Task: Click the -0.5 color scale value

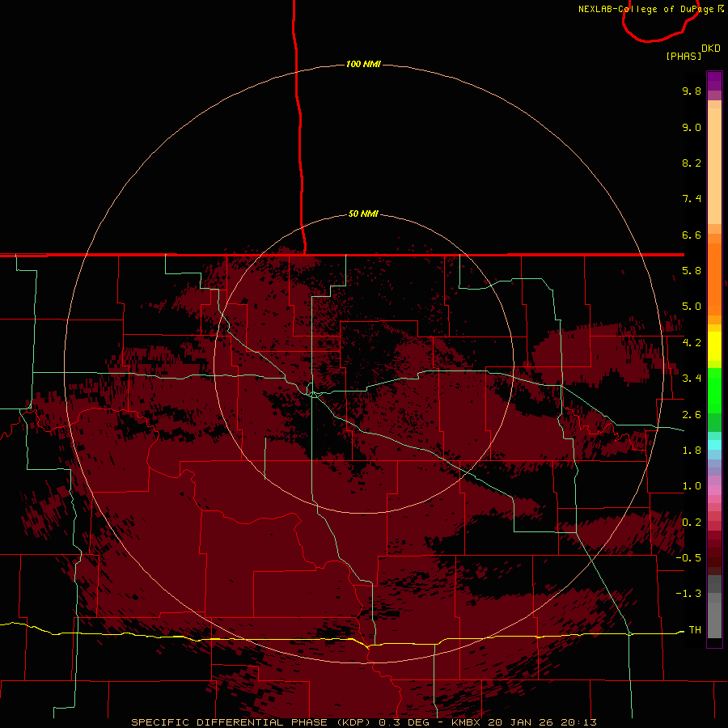Action: click(688, 558)
